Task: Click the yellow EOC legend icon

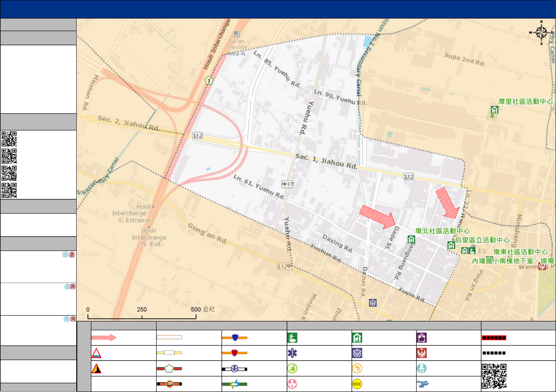Action: [357, 384]
